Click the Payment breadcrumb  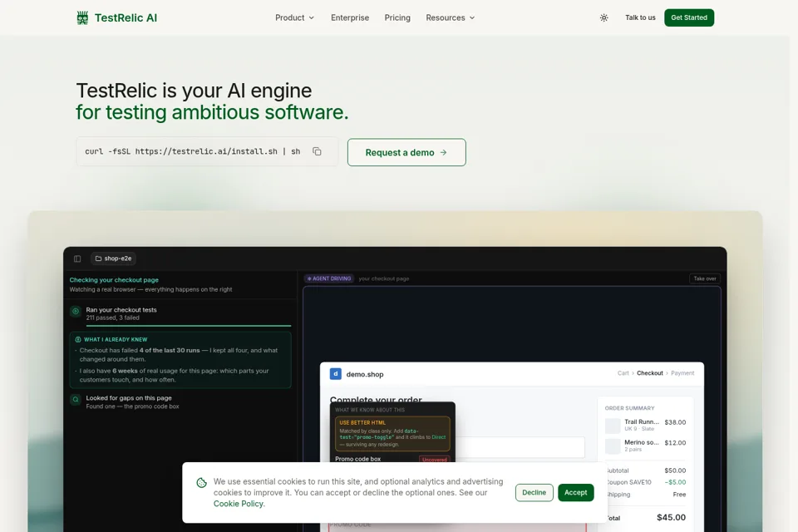pos(682,373)
